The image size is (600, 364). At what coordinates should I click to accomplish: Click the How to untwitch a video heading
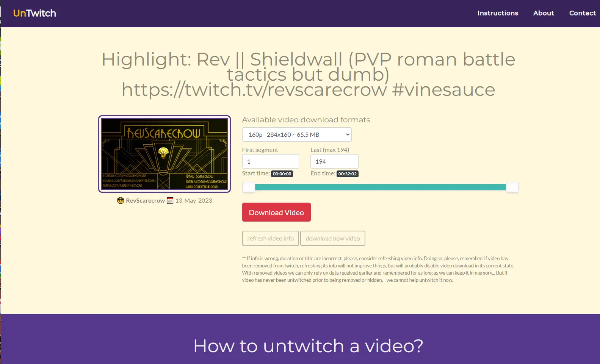(308, 346)
